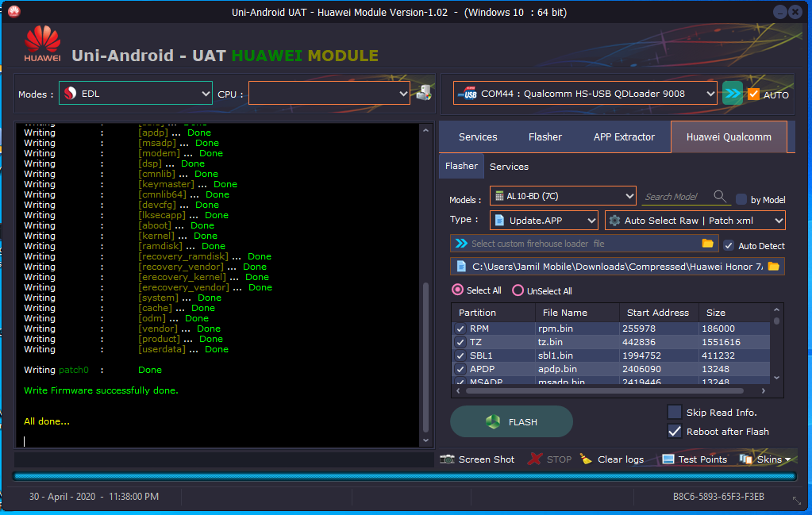Open the Type Update.APP dropdown
The width and height of the screenshot is (812, 515).
[x=544, y=221]
